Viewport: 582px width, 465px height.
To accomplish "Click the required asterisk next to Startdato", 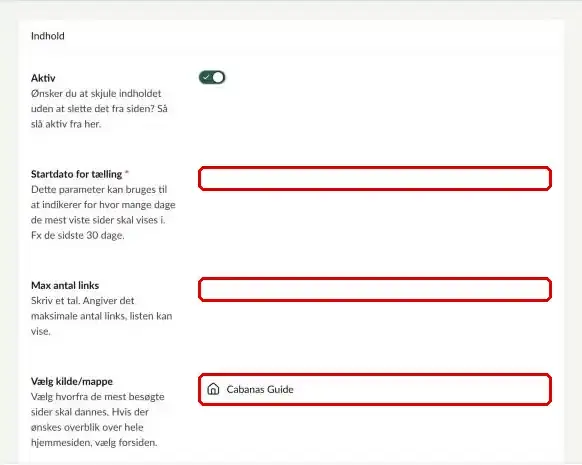I will coord(127,173).
